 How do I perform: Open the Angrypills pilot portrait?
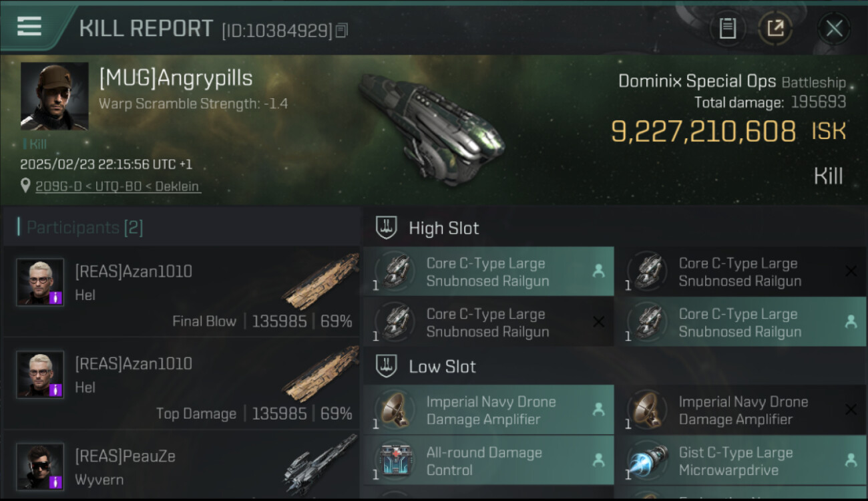coord(54,96)
